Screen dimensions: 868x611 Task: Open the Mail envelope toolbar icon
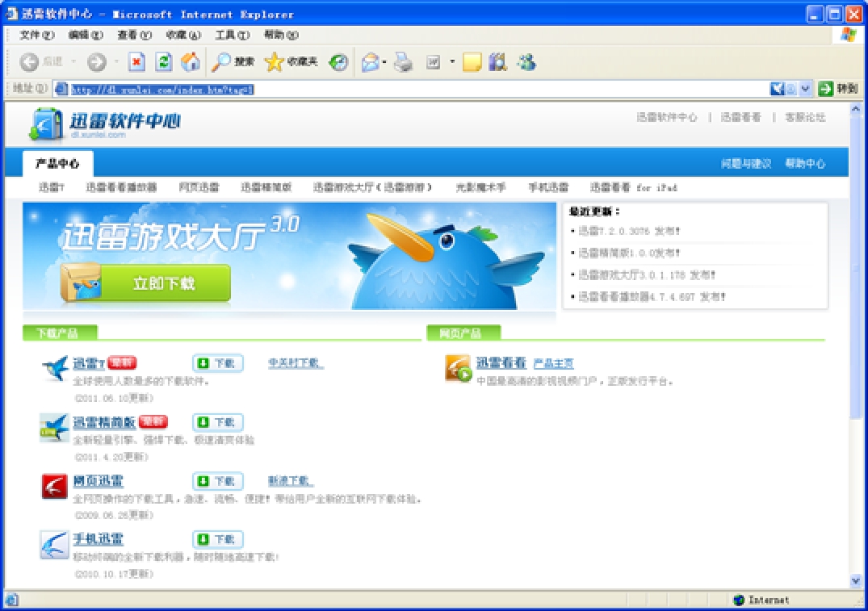[371, 62]
